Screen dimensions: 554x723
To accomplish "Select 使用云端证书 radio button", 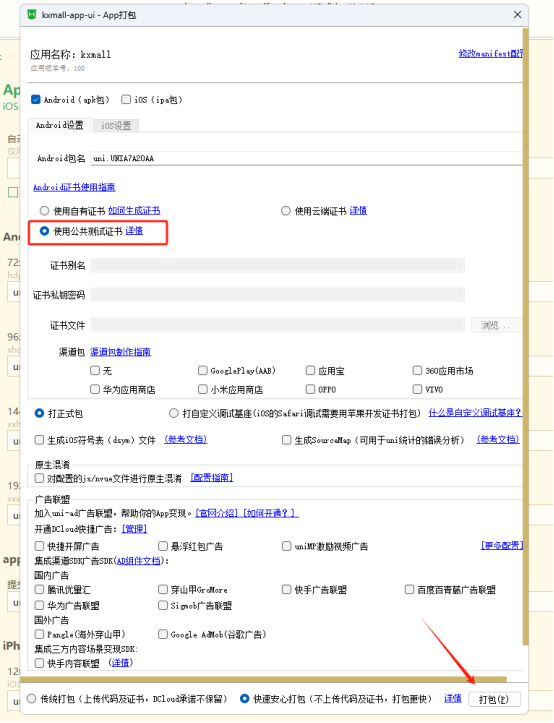I will (286, 211).
